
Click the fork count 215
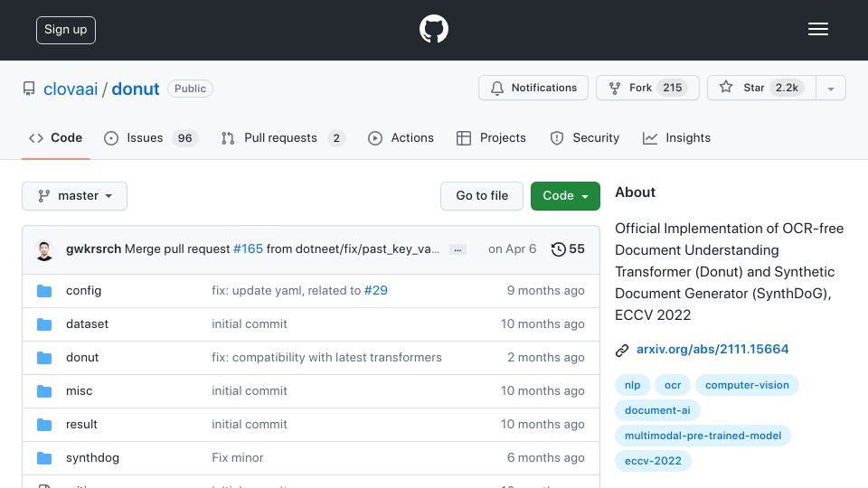672,88
